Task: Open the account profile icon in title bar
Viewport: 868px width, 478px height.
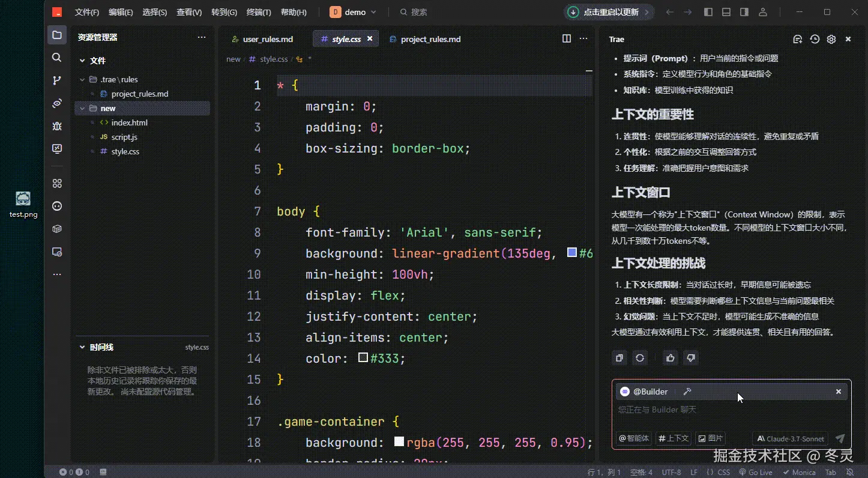Action: click(762, 12)
